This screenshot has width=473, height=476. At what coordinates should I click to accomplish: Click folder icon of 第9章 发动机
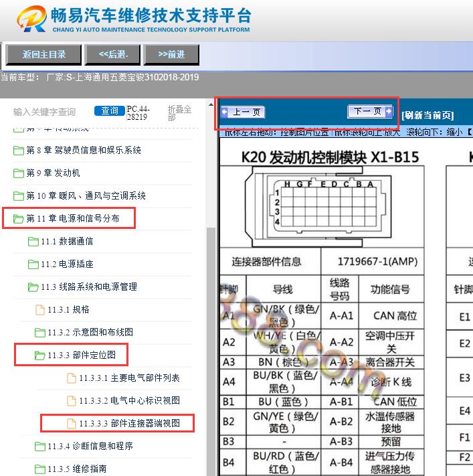(19, 173)
